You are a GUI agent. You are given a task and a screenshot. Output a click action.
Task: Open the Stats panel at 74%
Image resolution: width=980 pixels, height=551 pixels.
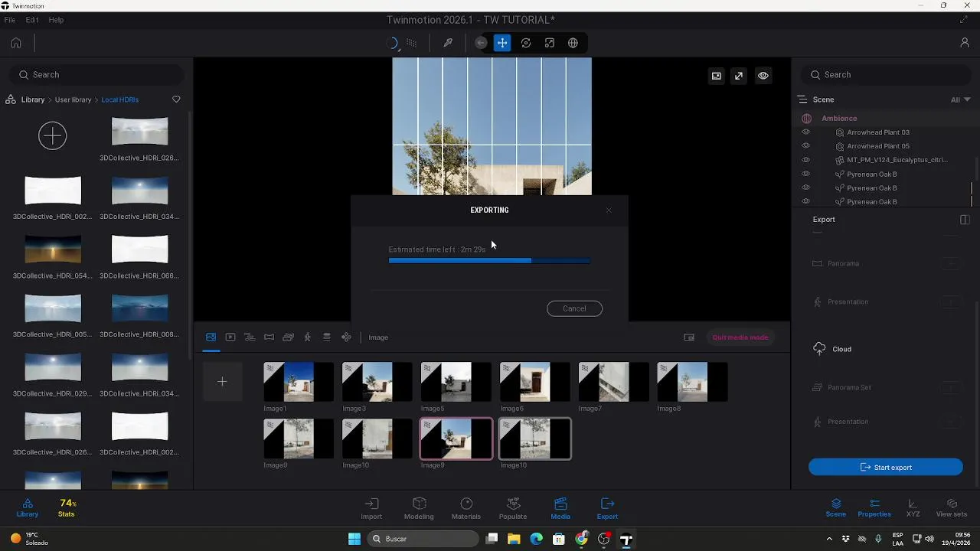[x=67, y=507]
